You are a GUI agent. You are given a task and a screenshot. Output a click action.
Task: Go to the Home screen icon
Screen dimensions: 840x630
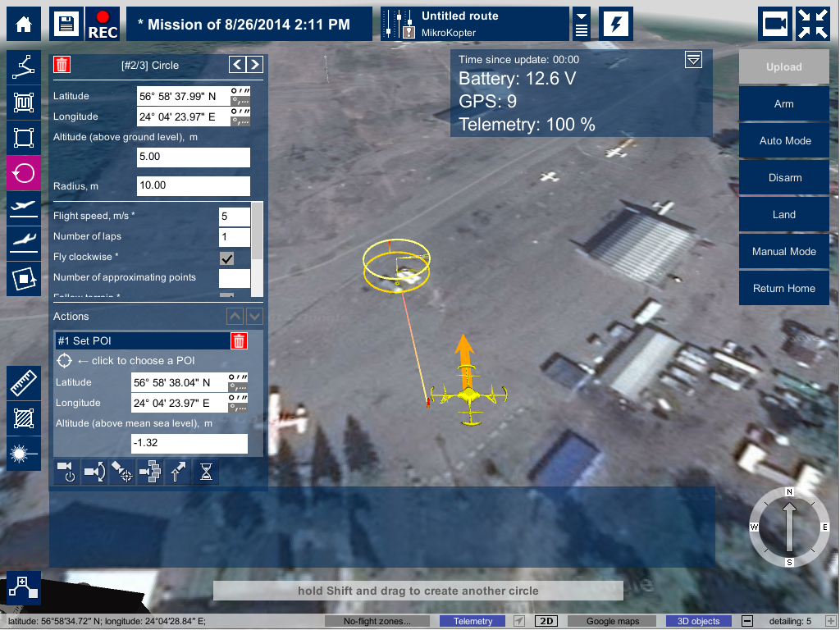(x=24, y=24)
